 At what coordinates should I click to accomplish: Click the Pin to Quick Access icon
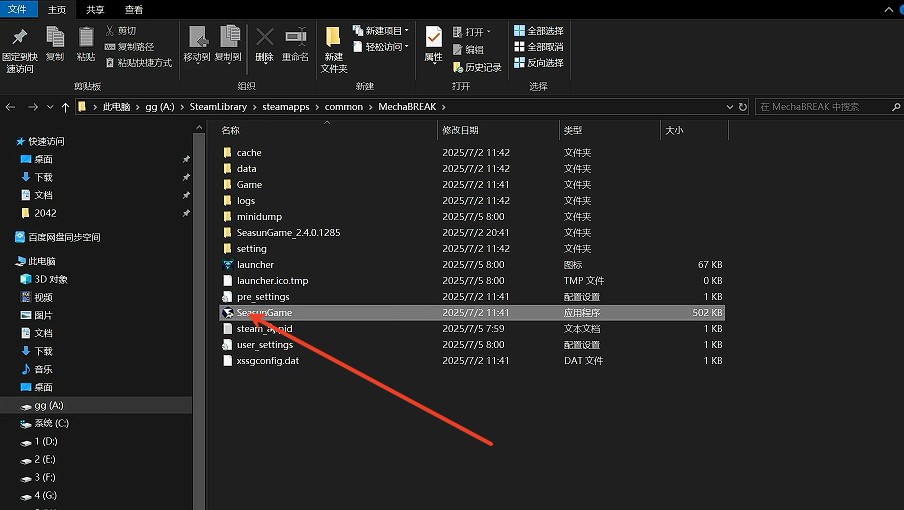click(18, 45)
